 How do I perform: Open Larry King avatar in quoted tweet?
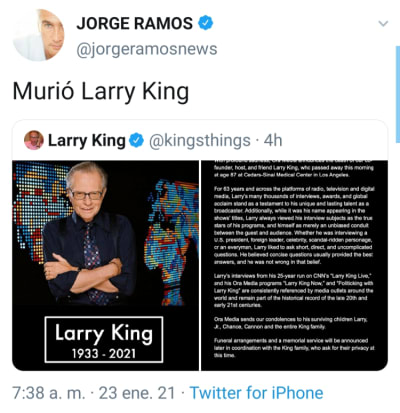click(x=34, y=140)
